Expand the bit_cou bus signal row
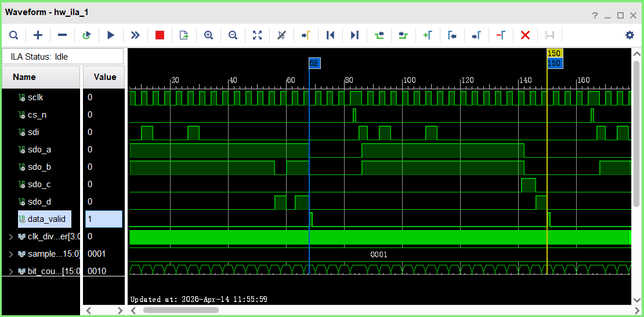Screen dimensions: 644x317 (11, 271)
